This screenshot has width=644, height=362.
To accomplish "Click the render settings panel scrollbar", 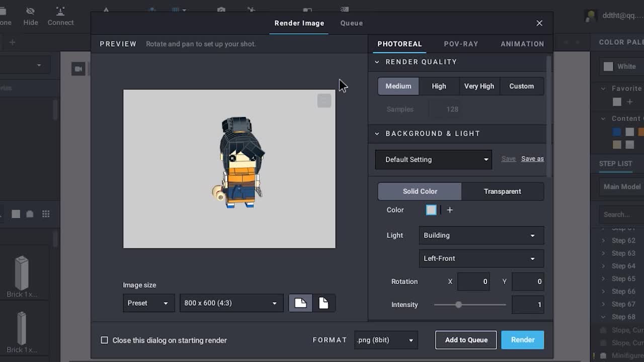I will point(549,116).
